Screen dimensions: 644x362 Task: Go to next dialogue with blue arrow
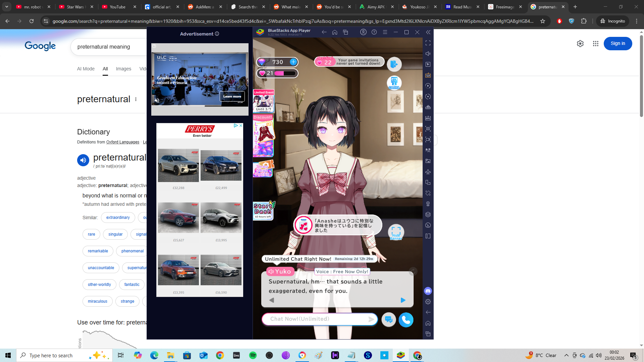(403, 300)
